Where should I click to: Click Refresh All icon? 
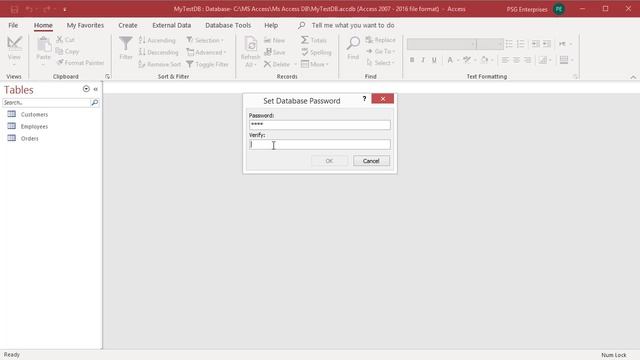click(x=250, y=44)
